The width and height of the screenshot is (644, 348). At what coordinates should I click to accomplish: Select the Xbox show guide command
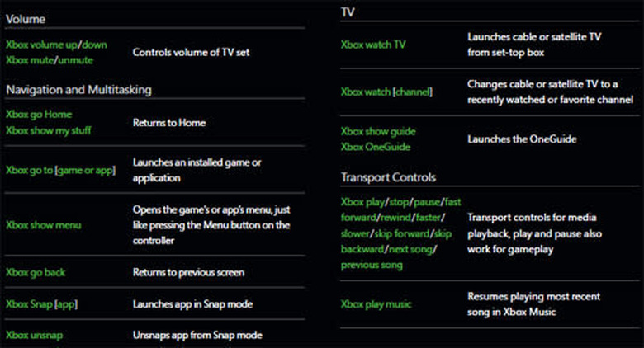coord(378,131)
